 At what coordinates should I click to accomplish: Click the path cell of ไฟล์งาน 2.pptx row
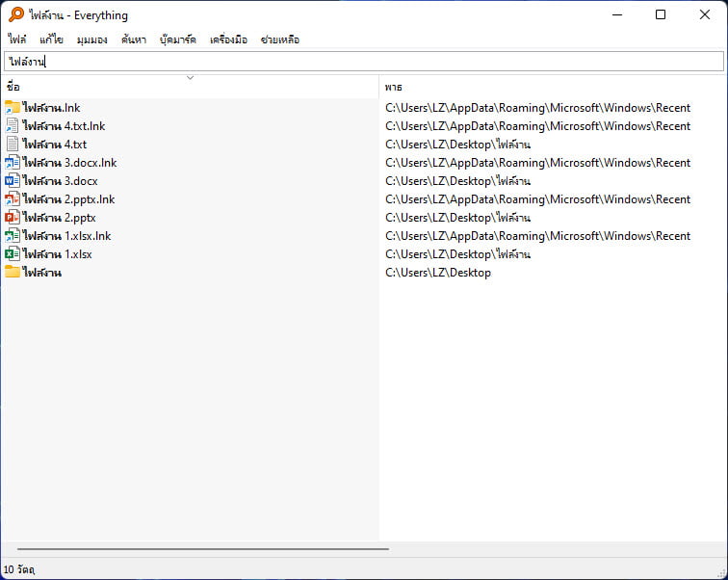click(457, 218)
